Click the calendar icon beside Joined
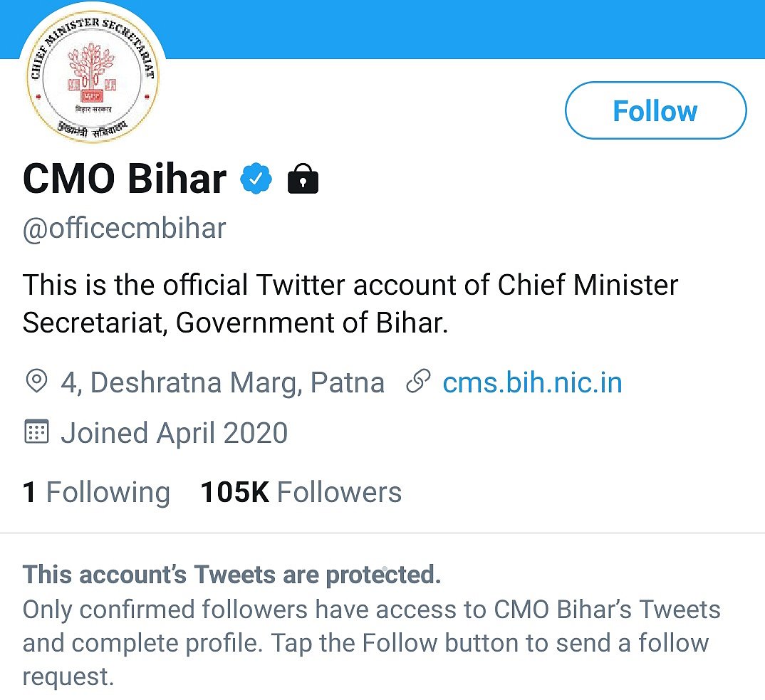 [x=36, y=432]
